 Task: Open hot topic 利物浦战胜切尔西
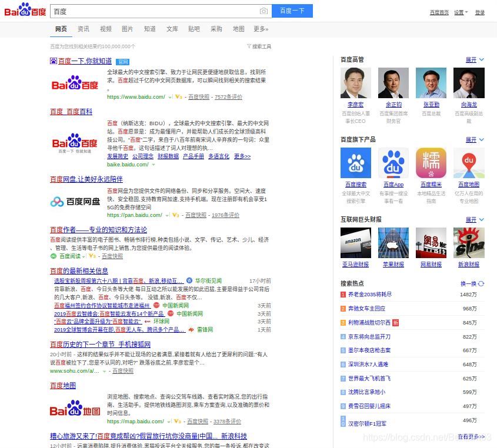pos(369,323)
